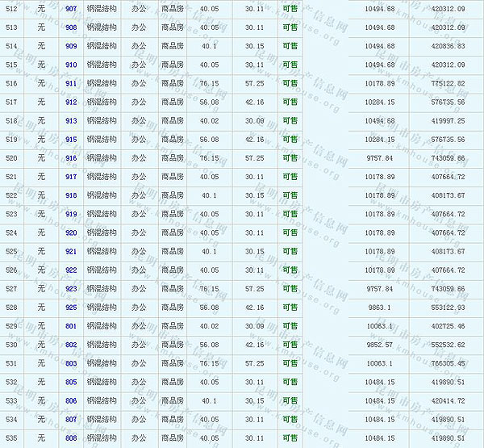The image size is (484, 448).
Task: Select room 808 link
Action: point(71,438)
